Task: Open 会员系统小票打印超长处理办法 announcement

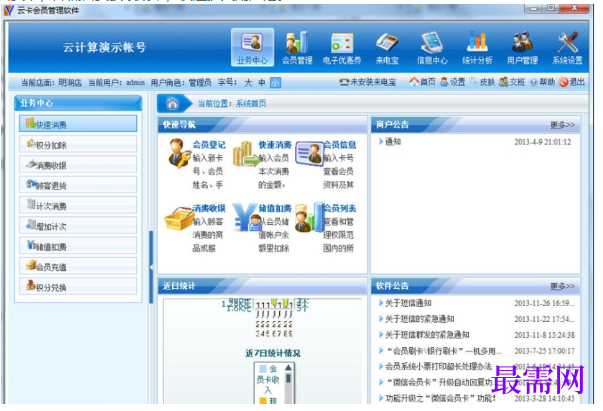Action: 438,366
